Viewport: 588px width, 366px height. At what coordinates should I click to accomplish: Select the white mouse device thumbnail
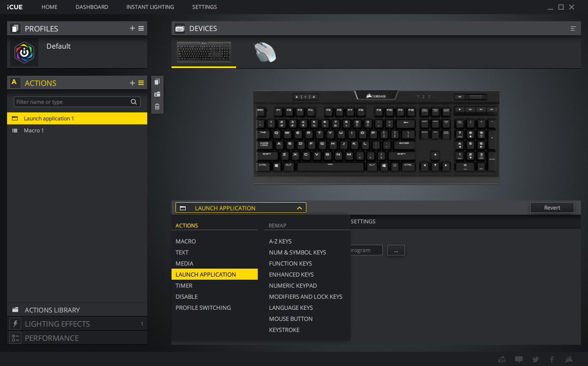[x=265, y=52]
